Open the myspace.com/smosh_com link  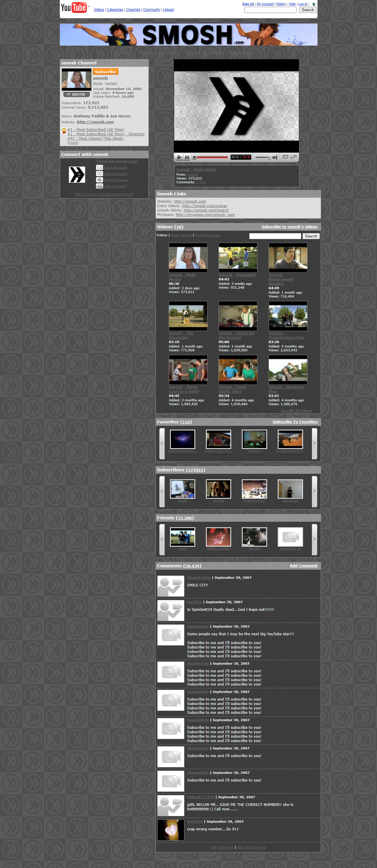click(205, 214)
